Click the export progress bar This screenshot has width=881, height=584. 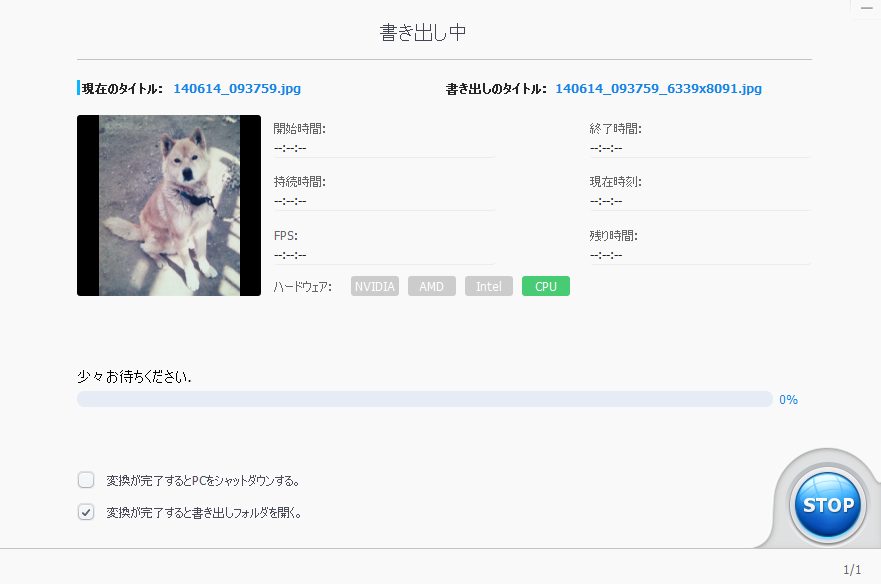point(425,399)
